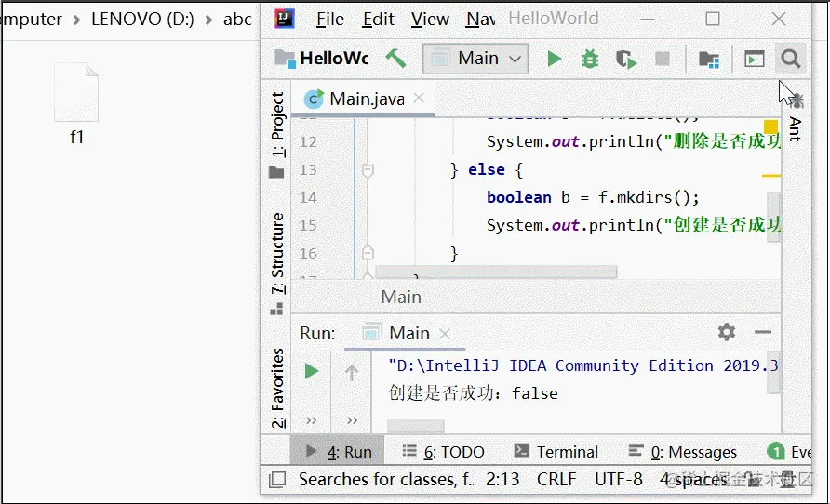830x504 pixels.
Task: Open the File menu
Action: (330, 19)
